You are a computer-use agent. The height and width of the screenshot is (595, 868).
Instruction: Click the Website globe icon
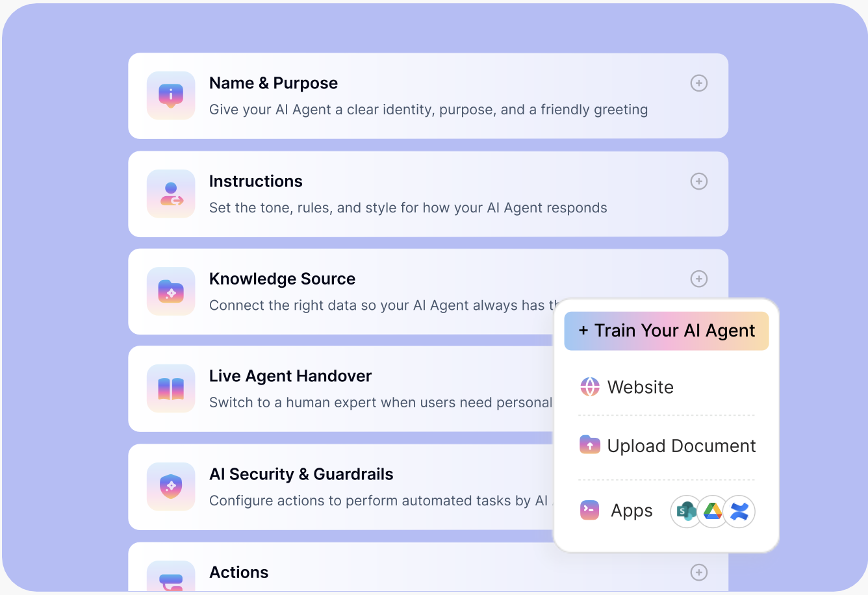coord(590,386)
